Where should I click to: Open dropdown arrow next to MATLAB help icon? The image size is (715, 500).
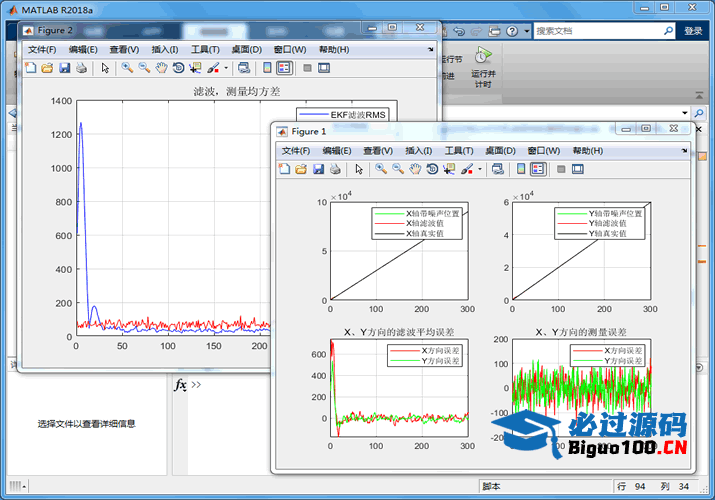526,31
